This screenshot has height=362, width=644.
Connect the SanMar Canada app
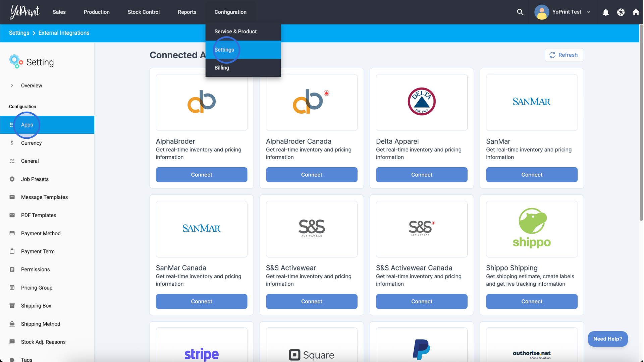point(202,301)
